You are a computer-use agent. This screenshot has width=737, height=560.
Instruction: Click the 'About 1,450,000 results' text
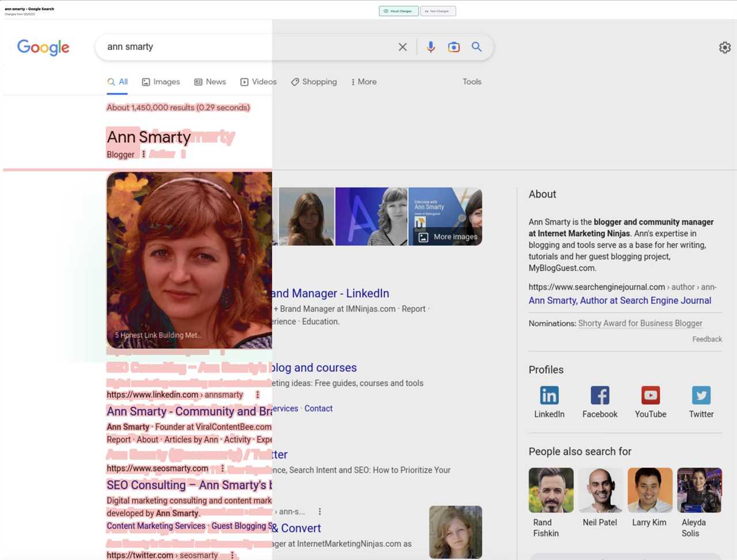coord(178,108)
